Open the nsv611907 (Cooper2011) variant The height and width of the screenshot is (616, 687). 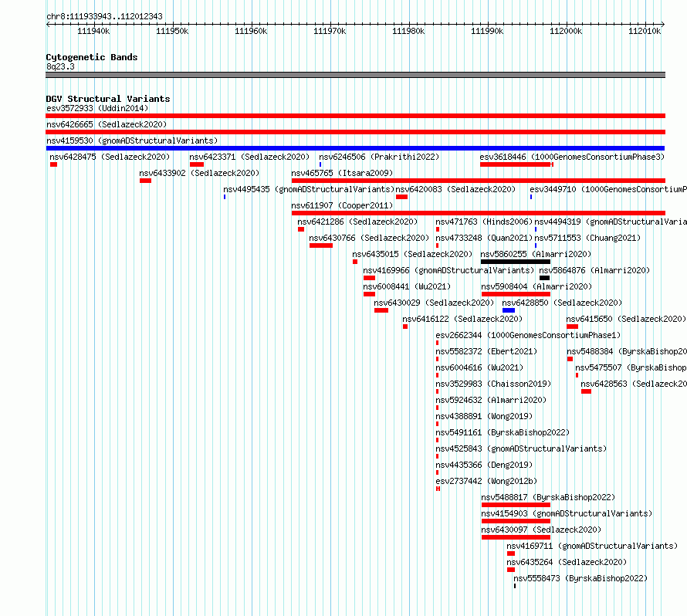[342, 205]
